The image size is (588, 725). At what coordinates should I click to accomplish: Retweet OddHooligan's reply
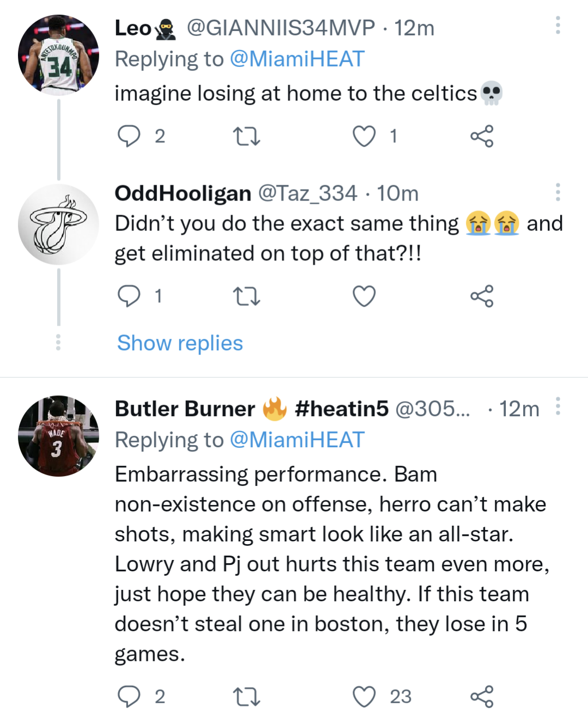click(x=246, y=296)
